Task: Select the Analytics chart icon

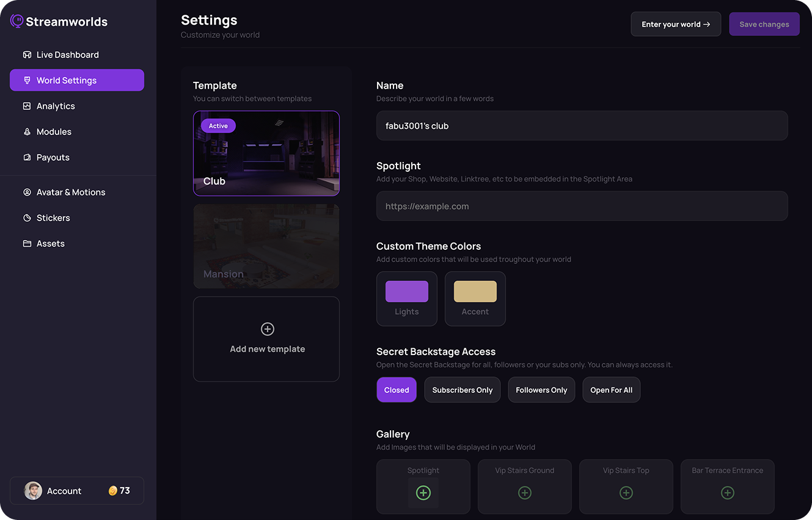Action: click(x=27, y=106)
